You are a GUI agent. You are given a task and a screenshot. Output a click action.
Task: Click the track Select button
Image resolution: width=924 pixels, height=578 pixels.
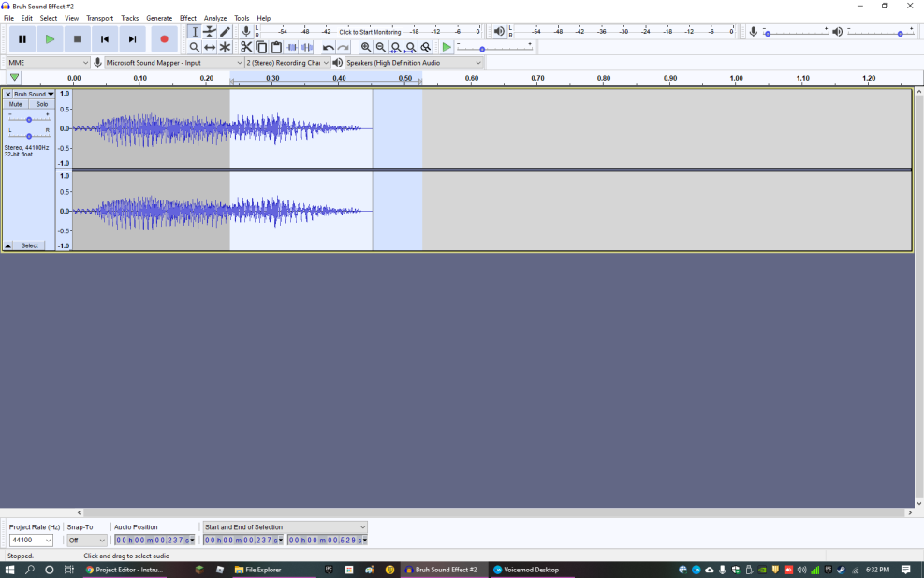[29, 246]
